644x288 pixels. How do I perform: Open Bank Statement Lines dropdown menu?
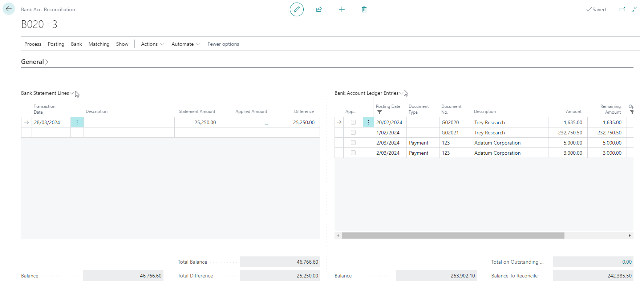pos(47,93)
